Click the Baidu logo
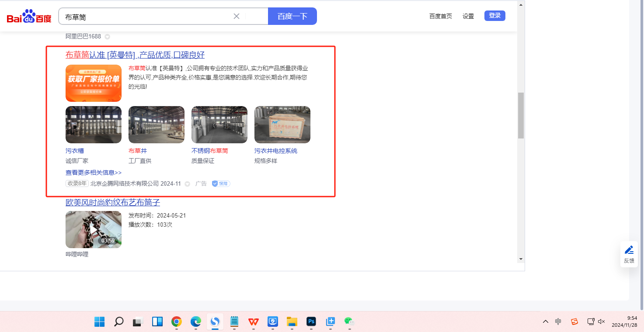 click(x=29, y=17)
